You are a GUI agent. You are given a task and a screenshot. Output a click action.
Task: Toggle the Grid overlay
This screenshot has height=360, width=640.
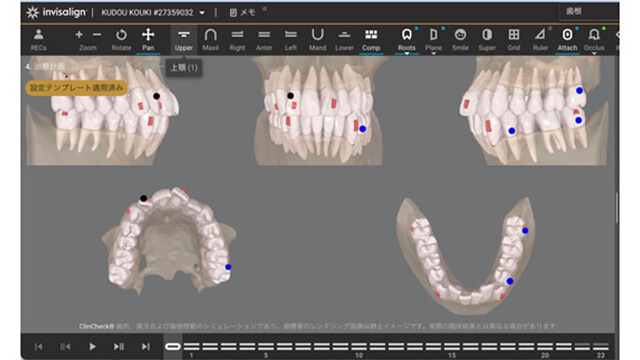[x=513, y=40]
